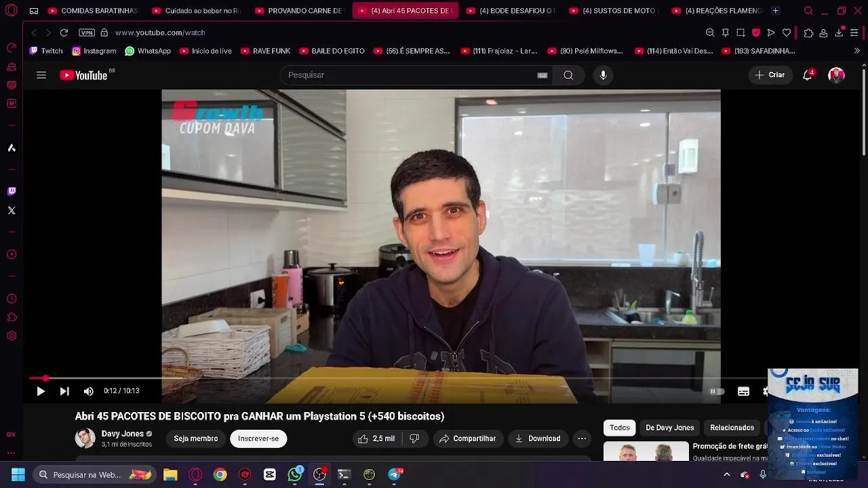Open the browser extensions puzzle icon
868x488 pixels.
click(808, 33)
